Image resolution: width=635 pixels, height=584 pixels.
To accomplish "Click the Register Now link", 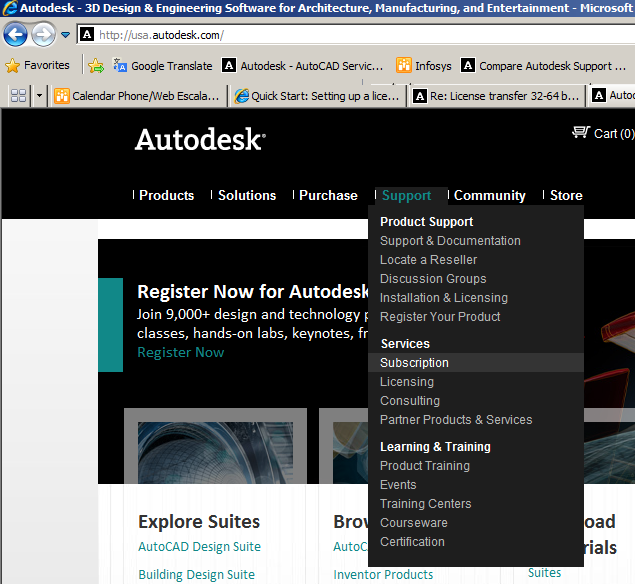I will (x=181, y=353).
